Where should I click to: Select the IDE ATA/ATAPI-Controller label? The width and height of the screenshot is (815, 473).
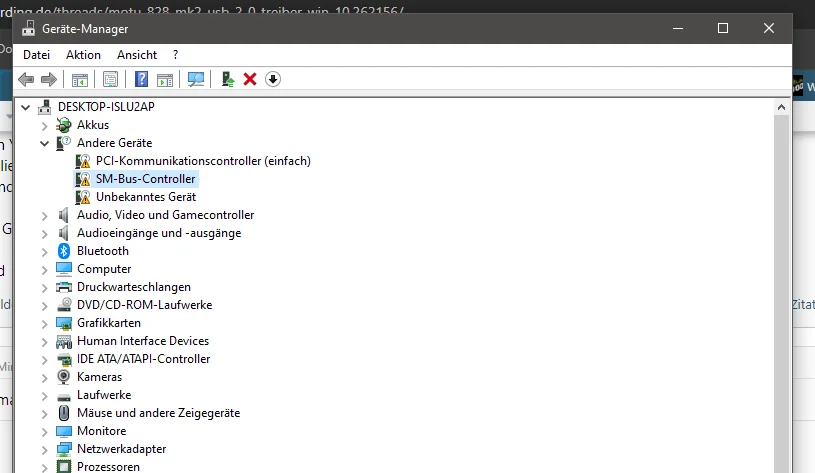pos(143,359)
